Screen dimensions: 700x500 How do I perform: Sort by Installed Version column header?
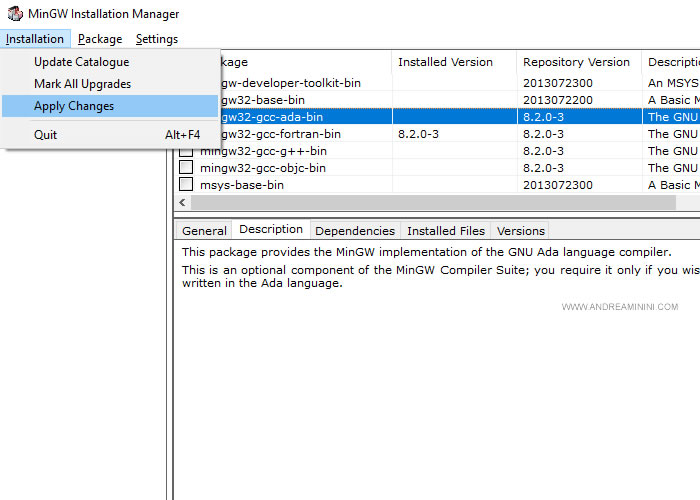pyautogui.click(x=445, y=62)
